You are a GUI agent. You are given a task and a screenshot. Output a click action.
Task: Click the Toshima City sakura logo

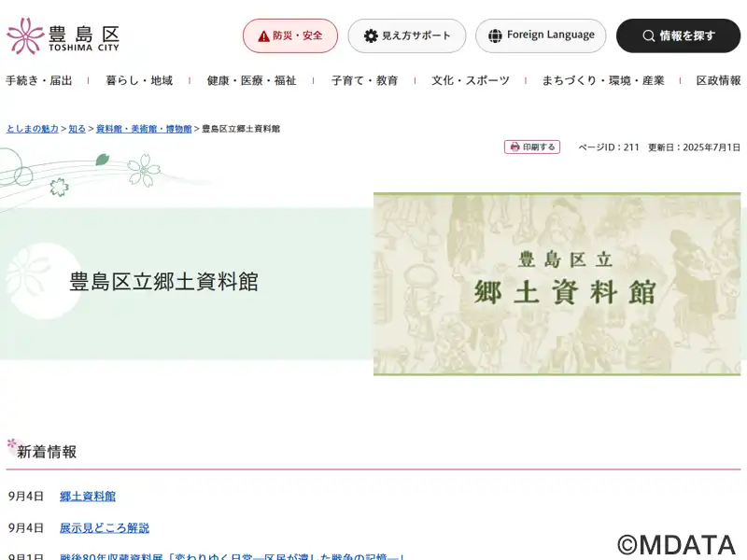(x=63, y=35)
